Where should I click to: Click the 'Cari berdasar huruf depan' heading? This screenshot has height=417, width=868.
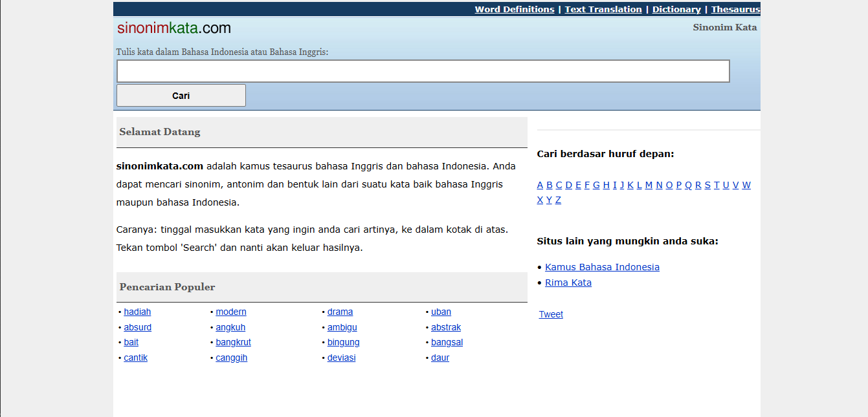(x=606, y=154)
